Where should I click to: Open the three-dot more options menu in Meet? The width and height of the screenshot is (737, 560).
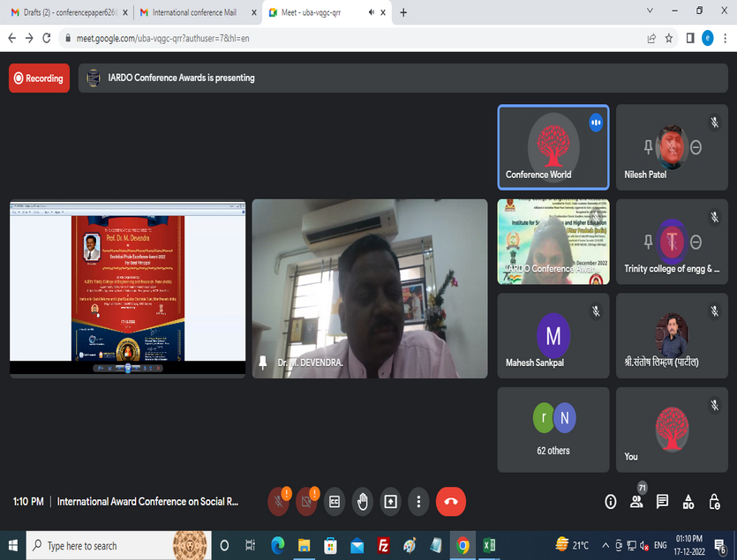tap(418, 502)
